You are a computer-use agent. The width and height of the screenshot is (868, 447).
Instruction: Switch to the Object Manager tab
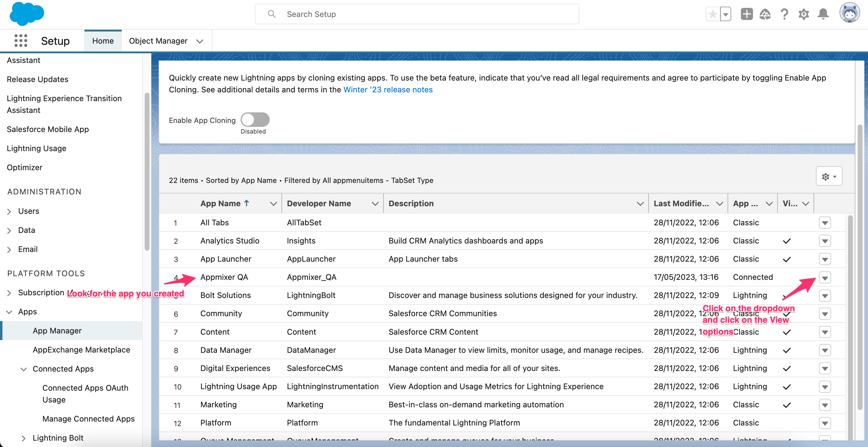(158, 41)
